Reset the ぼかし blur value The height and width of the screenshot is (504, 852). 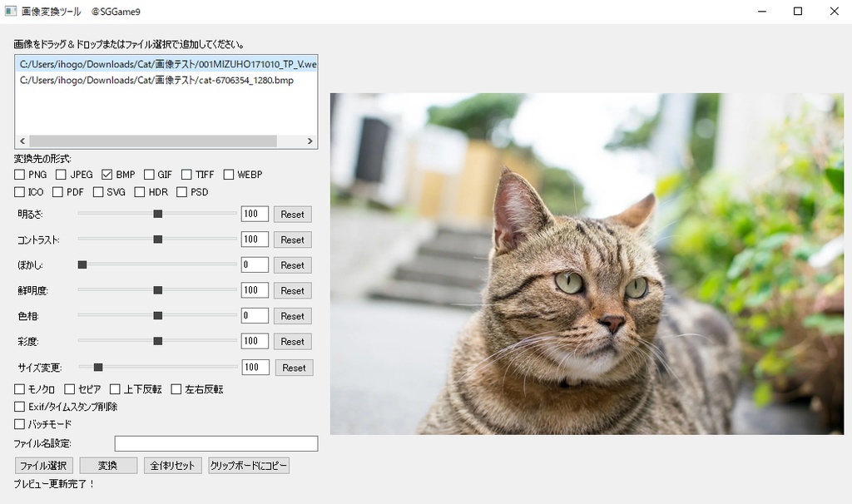pos(292,265)
